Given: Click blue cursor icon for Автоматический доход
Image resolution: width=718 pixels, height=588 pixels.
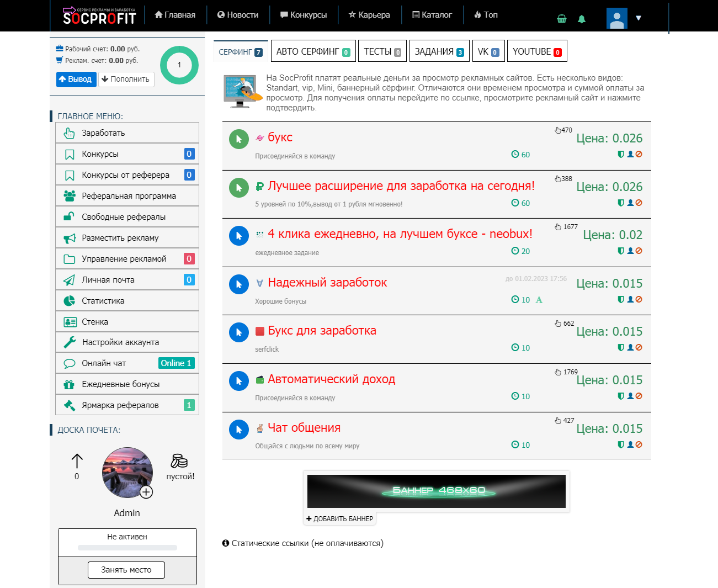Looking at the screenshot, I should tap(239, 381).
